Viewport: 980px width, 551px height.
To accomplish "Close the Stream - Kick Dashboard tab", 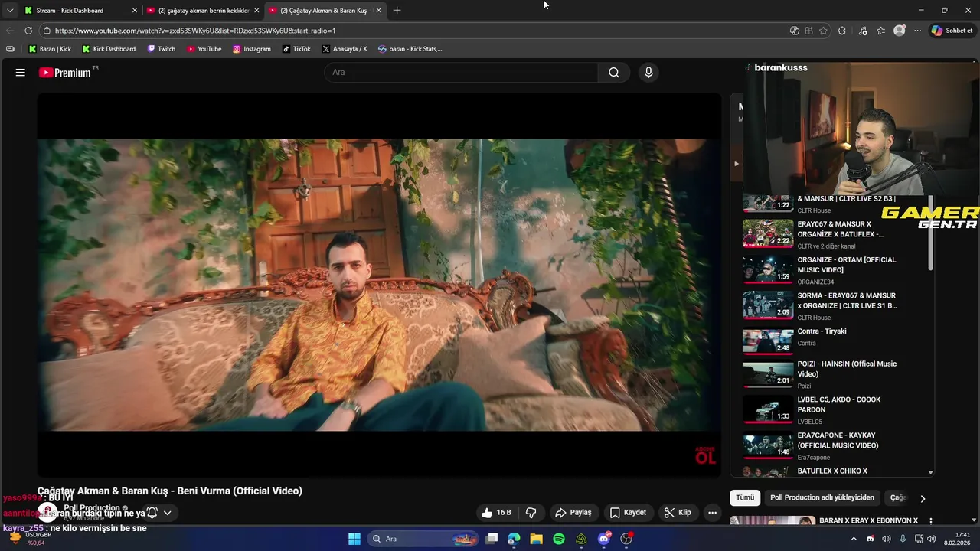I will coord(135,11).
